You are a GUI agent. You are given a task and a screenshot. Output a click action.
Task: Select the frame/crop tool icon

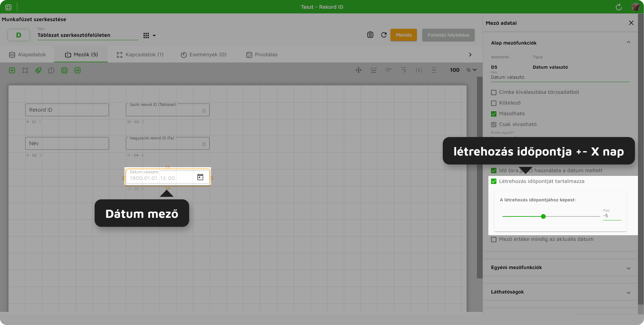point(25,70)
